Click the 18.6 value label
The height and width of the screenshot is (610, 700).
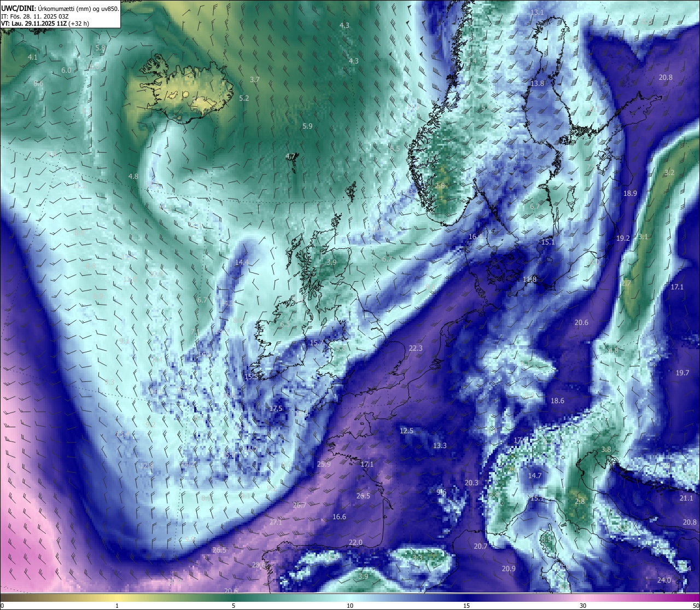pos(557,401)
